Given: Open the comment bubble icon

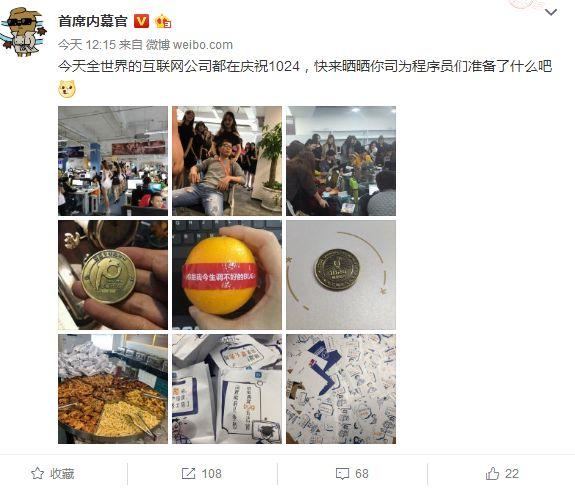Looking at the screenshot, I should pos(342,474).
